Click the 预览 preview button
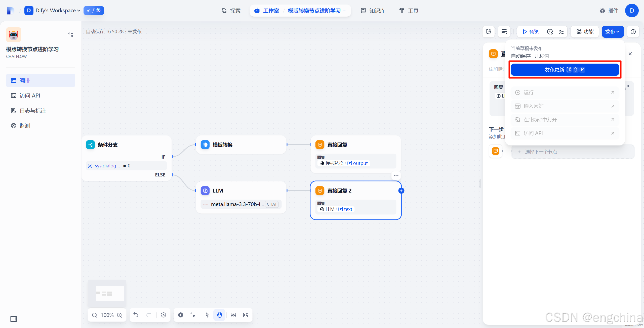Screen dimensions: 644x328 point(531,32)
